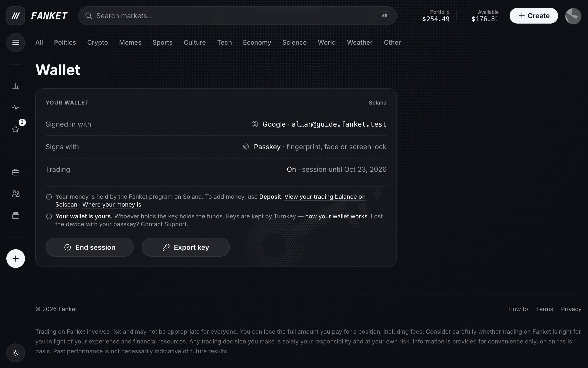This screenshot has height=368, width=588.
Task: Open the How to footer link
Action: (518, 309)
